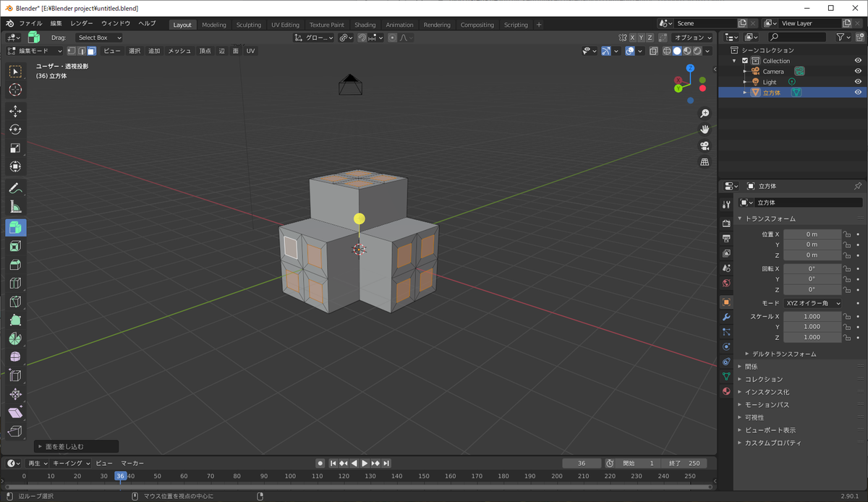
Task: Open the XYZ オイラー角 rotation mode dropdown
Action: click(813, 303)
